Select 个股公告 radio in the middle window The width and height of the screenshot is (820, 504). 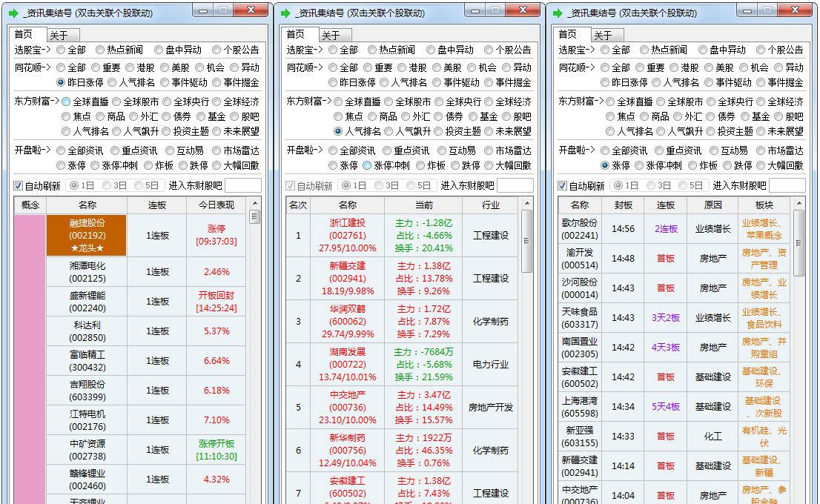[489, 50]
